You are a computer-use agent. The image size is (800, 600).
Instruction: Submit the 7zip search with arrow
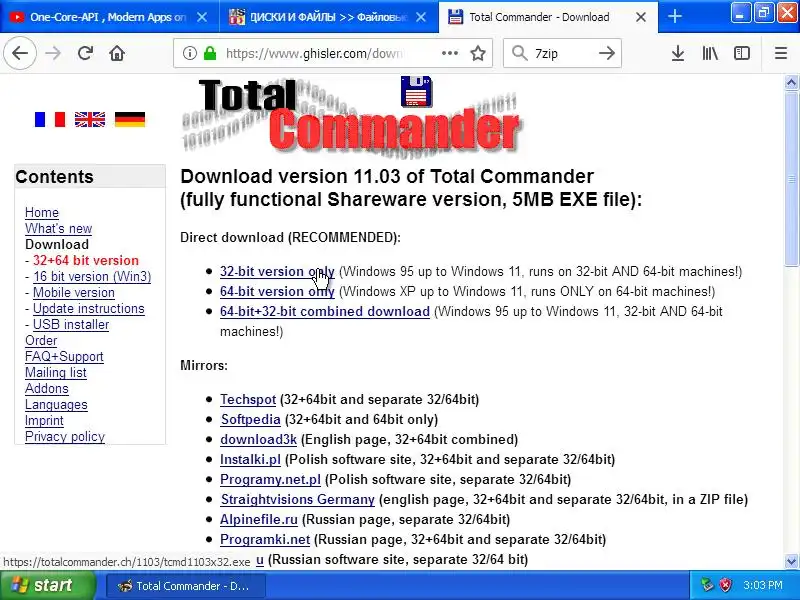[x=607, y=53]
